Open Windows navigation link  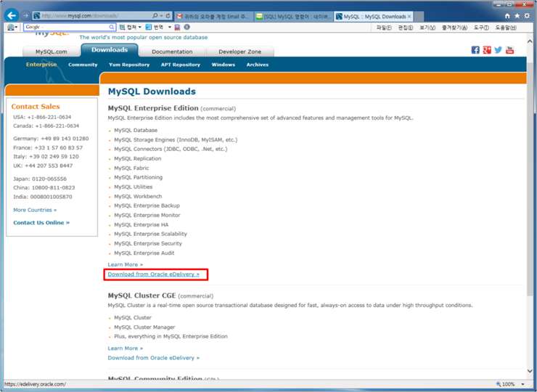point(224,65)
